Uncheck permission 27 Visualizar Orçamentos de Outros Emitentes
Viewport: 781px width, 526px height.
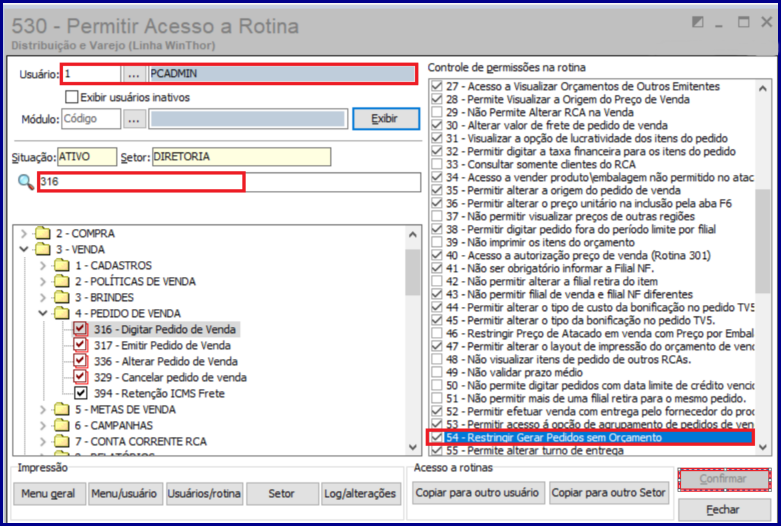pyautogui.click(x=437, y=86)
